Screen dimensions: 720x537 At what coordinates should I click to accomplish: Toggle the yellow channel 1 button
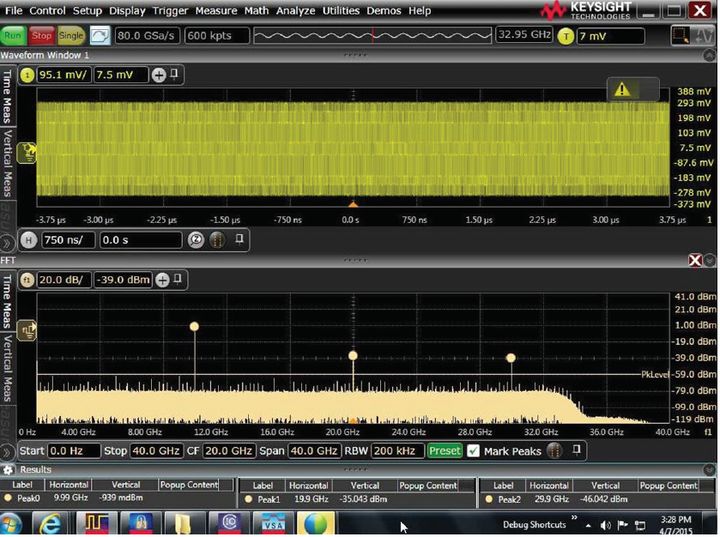tap(27, 75)
